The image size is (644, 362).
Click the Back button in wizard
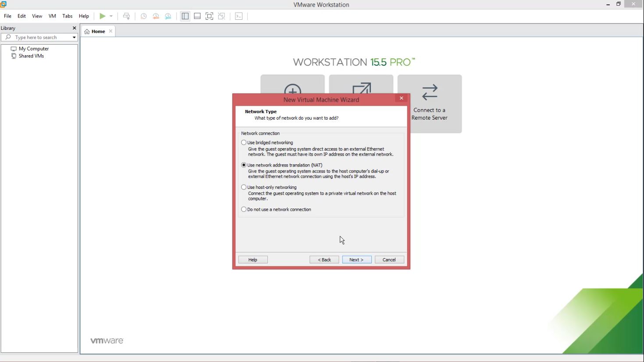324,260
